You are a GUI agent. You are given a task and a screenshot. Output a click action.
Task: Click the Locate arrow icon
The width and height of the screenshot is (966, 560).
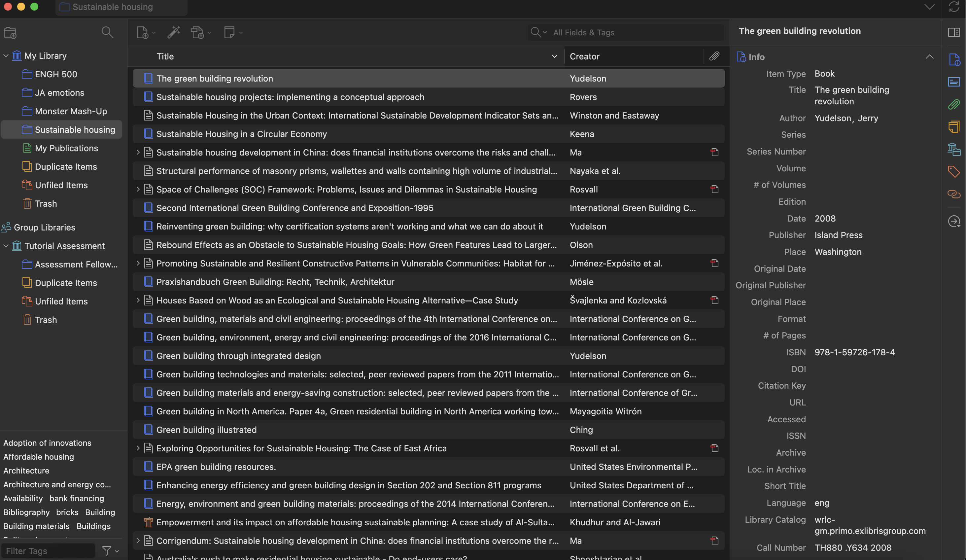tap(954, 221)
